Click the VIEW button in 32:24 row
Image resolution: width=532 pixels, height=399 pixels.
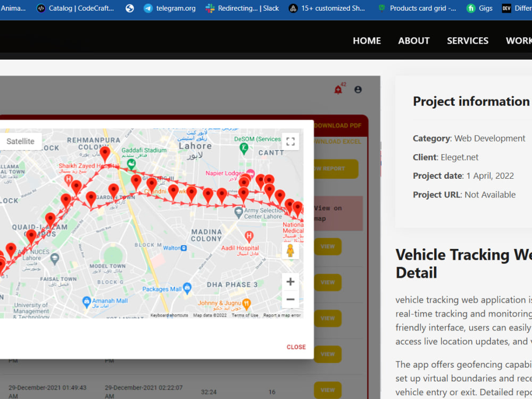(327, 390)
